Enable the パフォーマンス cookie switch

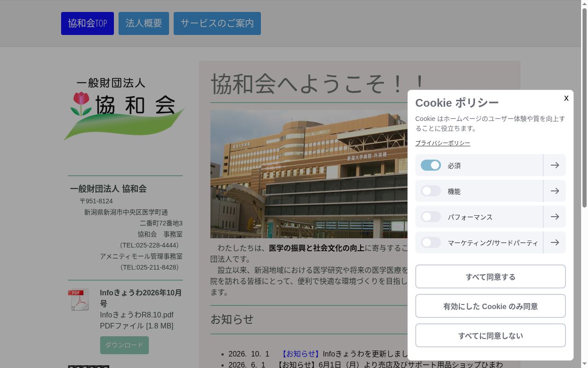pyautogui.click(x=431, y=217)
